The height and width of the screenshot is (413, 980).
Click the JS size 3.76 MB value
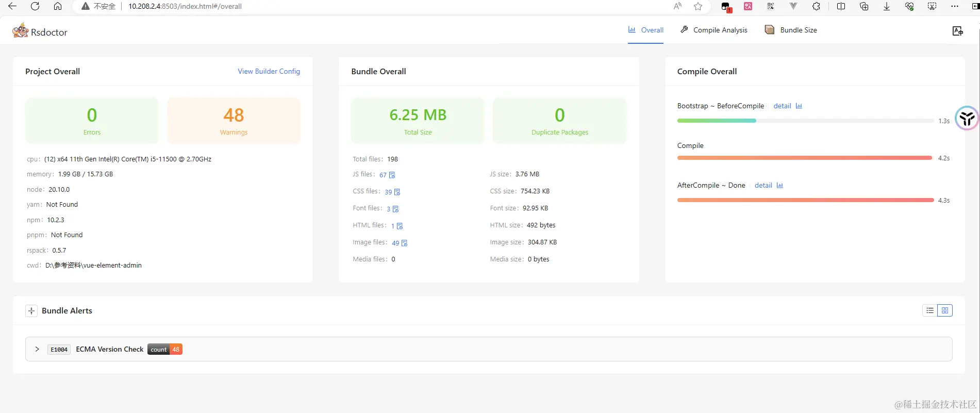coord(527,174)
